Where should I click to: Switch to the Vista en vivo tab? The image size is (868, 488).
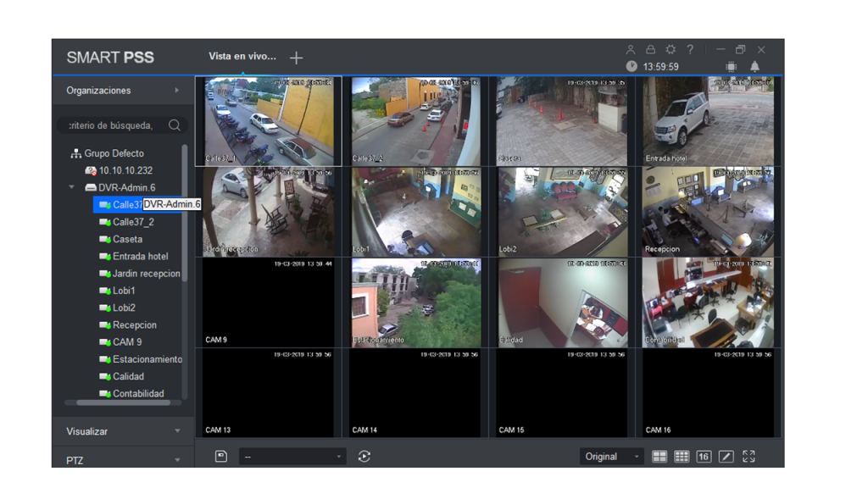242,57
